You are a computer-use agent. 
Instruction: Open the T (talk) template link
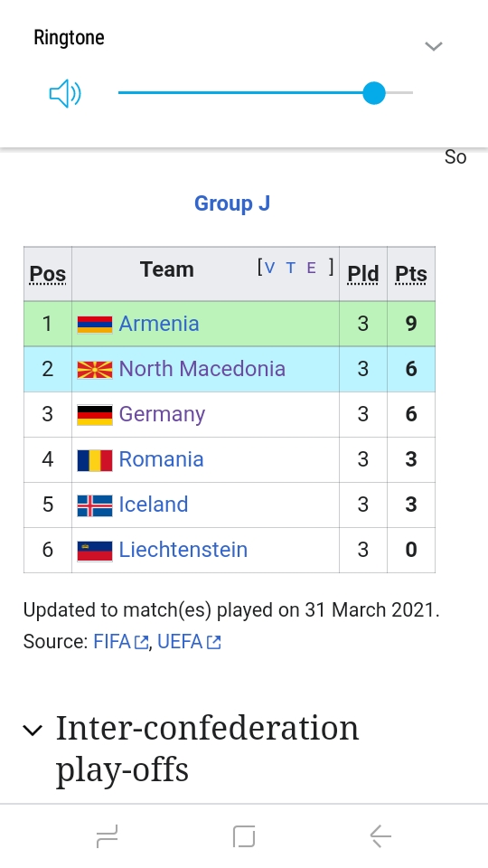(290, 269)
